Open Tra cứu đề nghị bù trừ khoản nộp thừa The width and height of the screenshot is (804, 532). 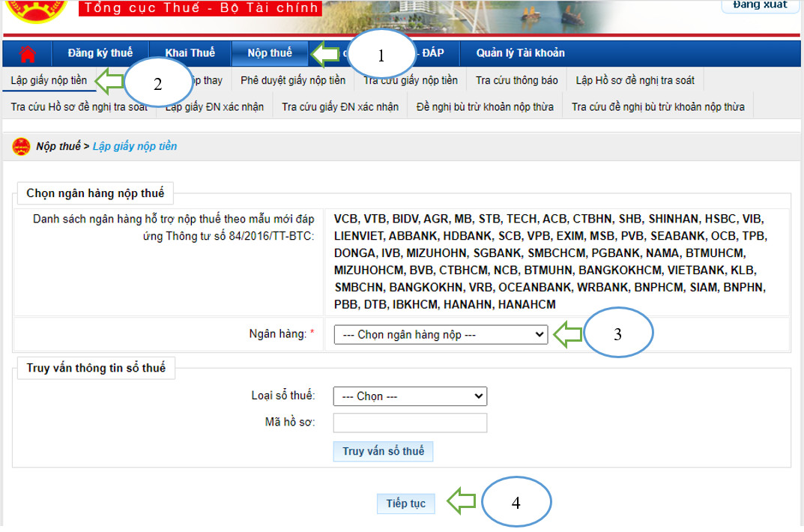(658, 107)
